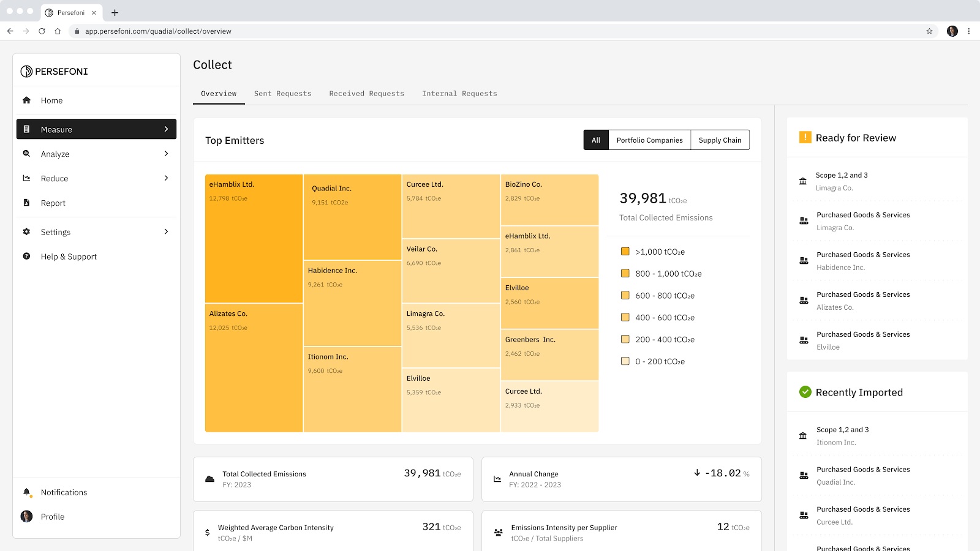Click the Reduce chart icon

(26, 178)
